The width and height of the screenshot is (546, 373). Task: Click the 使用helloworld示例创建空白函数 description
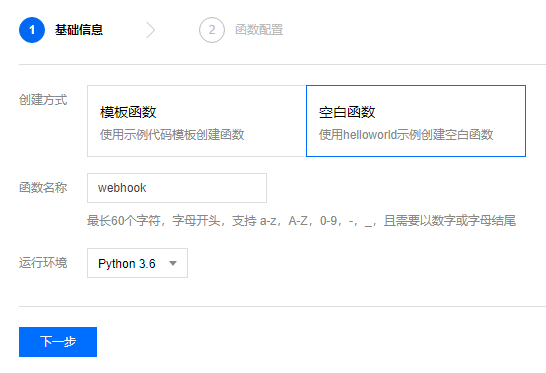[x=406, y=134]
